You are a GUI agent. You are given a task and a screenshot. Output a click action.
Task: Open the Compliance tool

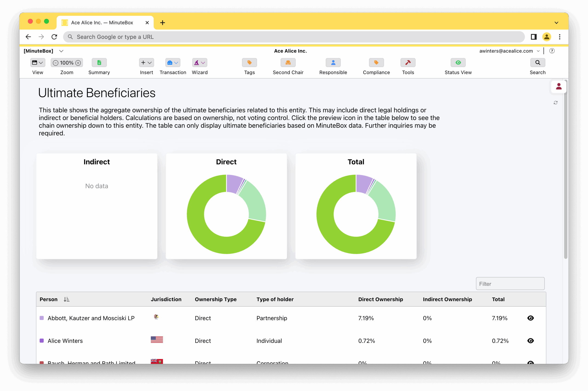[x=376, y=63]
